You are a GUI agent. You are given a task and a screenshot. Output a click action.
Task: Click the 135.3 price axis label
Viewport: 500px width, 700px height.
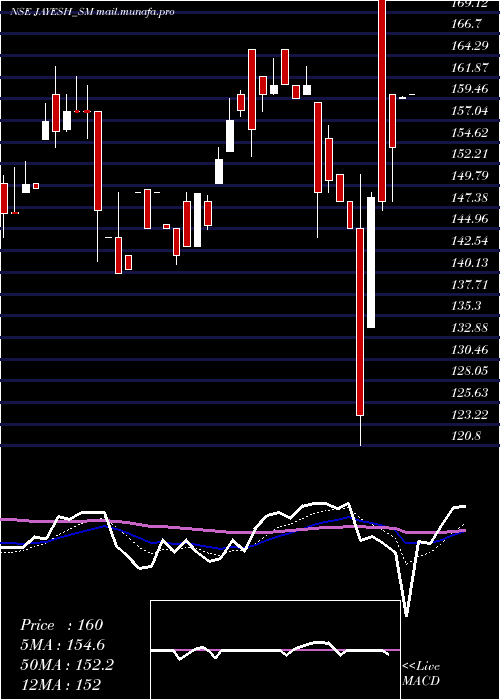point(466,306)
